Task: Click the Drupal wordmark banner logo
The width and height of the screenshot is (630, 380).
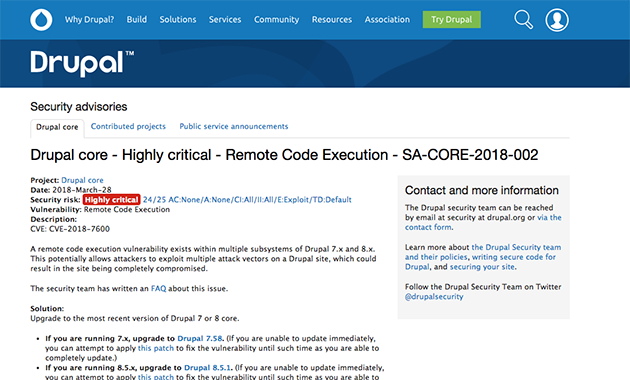Action: [x=82, y=63]
